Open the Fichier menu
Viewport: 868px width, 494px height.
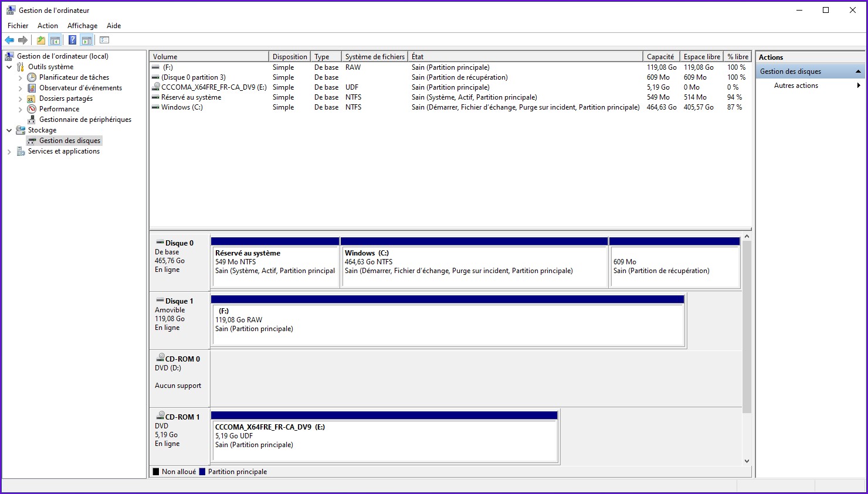[x=18, y=26]
